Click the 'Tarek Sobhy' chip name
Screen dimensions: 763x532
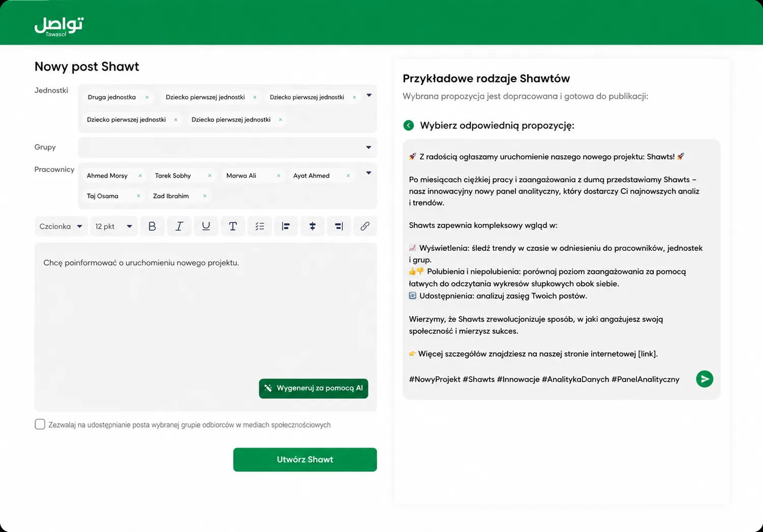pyautogui.click(x=173, y=176)
